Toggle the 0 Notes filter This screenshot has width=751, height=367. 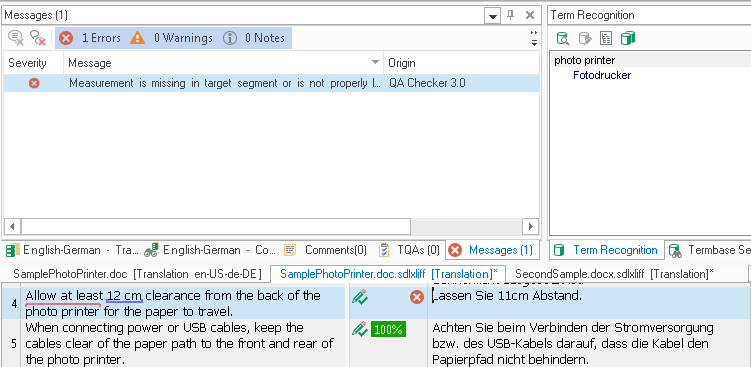254,38
